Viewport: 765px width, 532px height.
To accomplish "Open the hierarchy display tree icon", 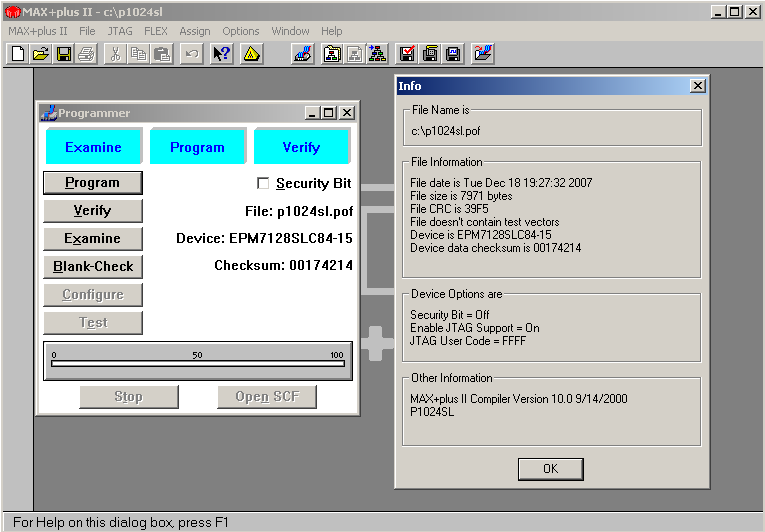I will [377, 54].
